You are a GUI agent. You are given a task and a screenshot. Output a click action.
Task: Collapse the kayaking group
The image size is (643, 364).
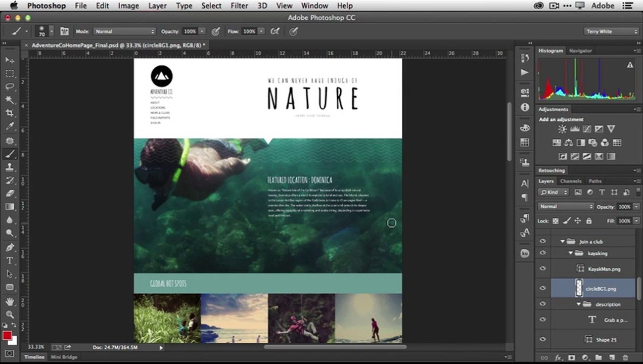point(571,253)
